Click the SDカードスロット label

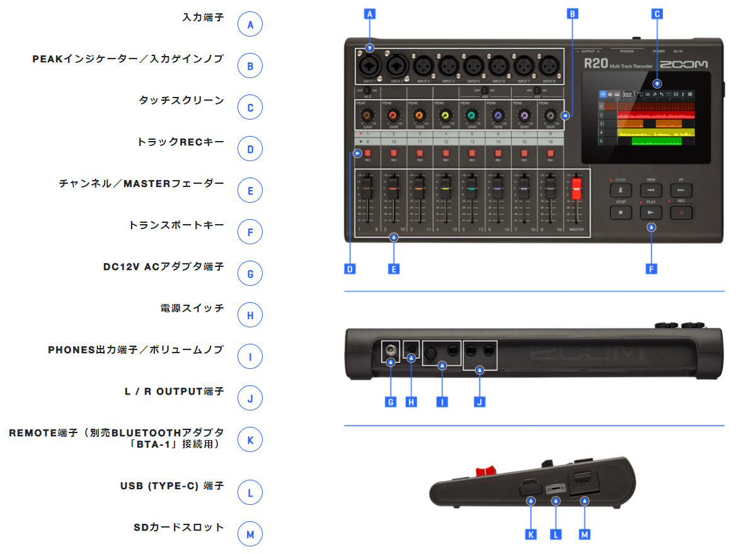click(179, 528)
